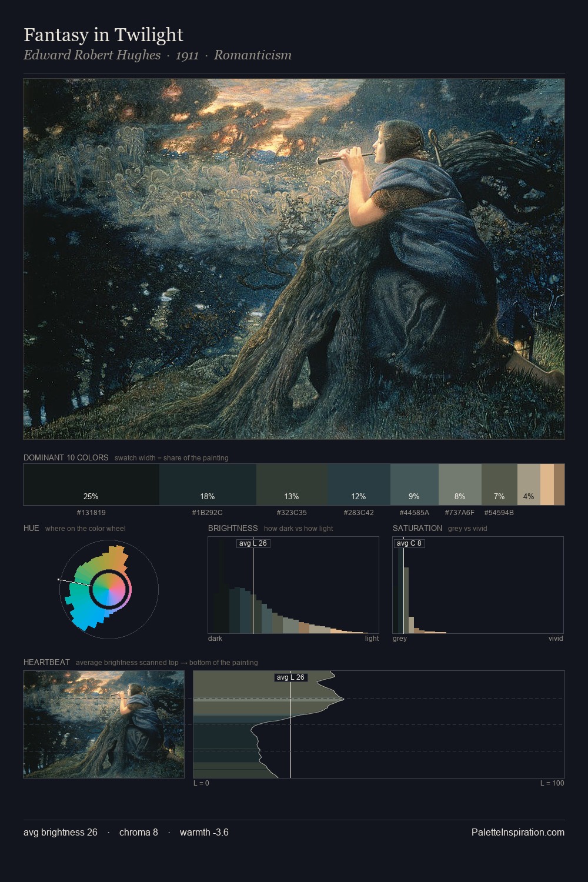Image resolution: width=588 pixels, height=882 pixels.
Task: Click the year 1911 in subtitle
Action: [x=187, y=55]
